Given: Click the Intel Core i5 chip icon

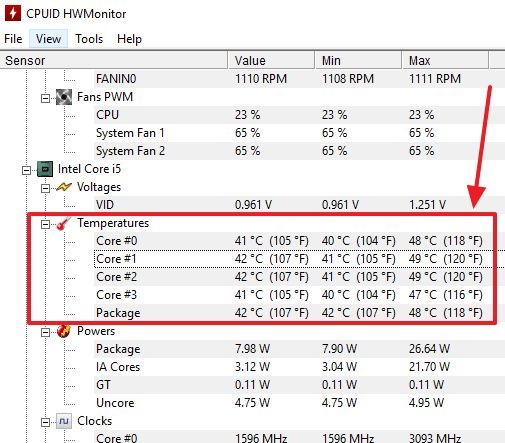Looking at the screenshot, I should pos(45,169).
